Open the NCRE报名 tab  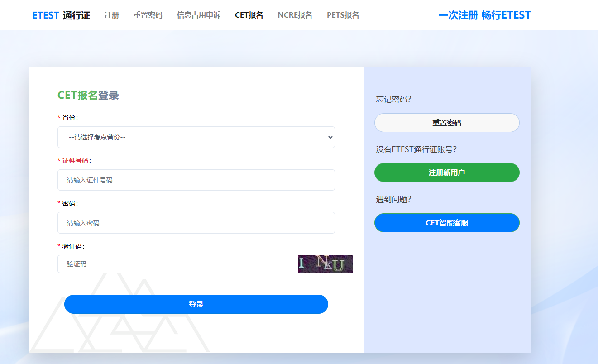point(295,15)
